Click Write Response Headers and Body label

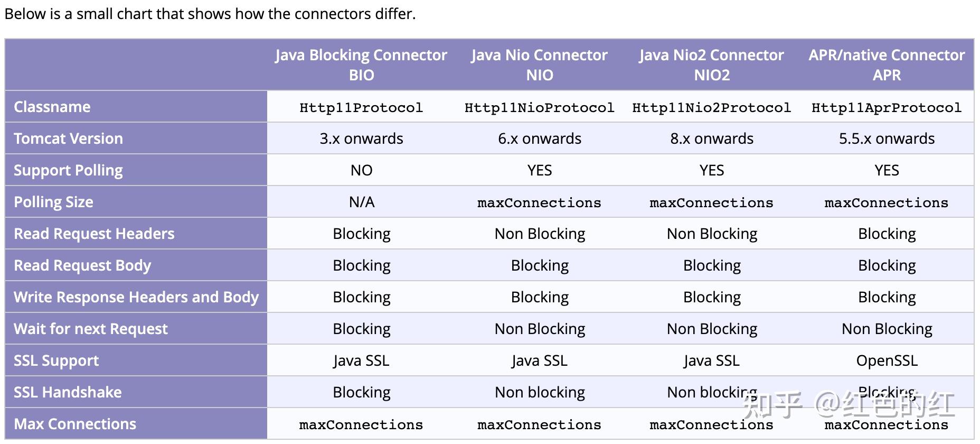pyautogui.click(x=136, y=297)
